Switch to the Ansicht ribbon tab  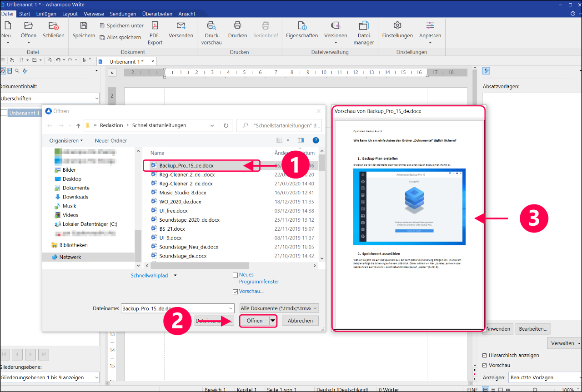(x=187, y=14)
